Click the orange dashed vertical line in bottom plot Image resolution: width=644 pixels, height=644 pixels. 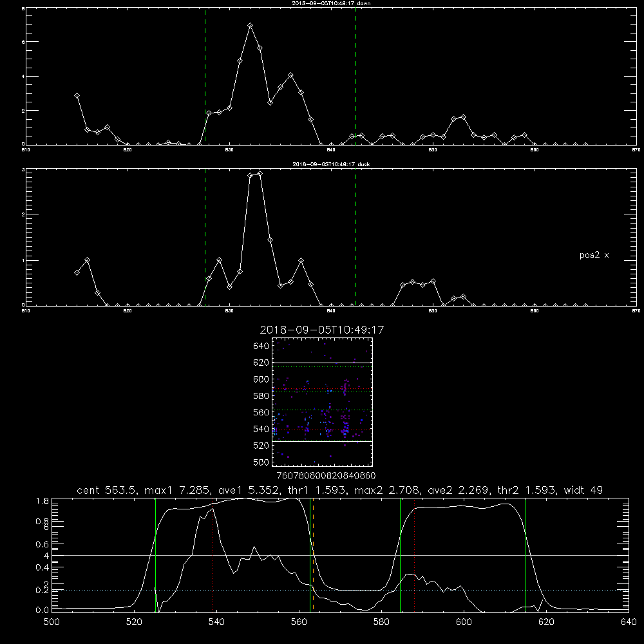click(x=313, y=554)
